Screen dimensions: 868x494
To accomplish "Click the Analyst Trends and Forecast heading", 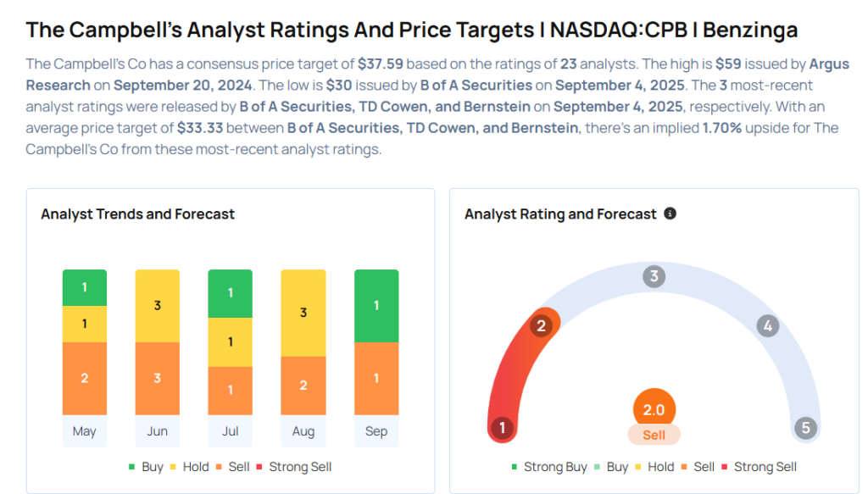I will click(x=138, y=214).
